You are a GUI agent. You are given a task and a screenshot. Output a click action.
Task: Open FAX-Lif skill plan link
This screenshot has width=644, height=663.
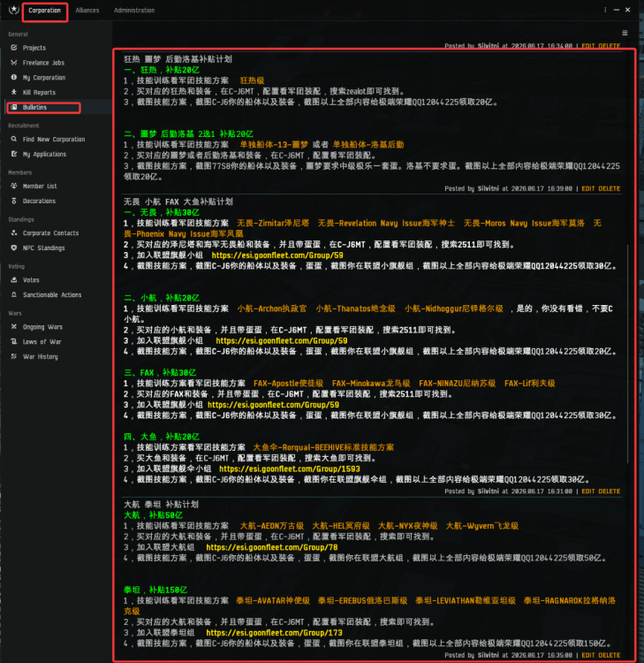point(529,384)
